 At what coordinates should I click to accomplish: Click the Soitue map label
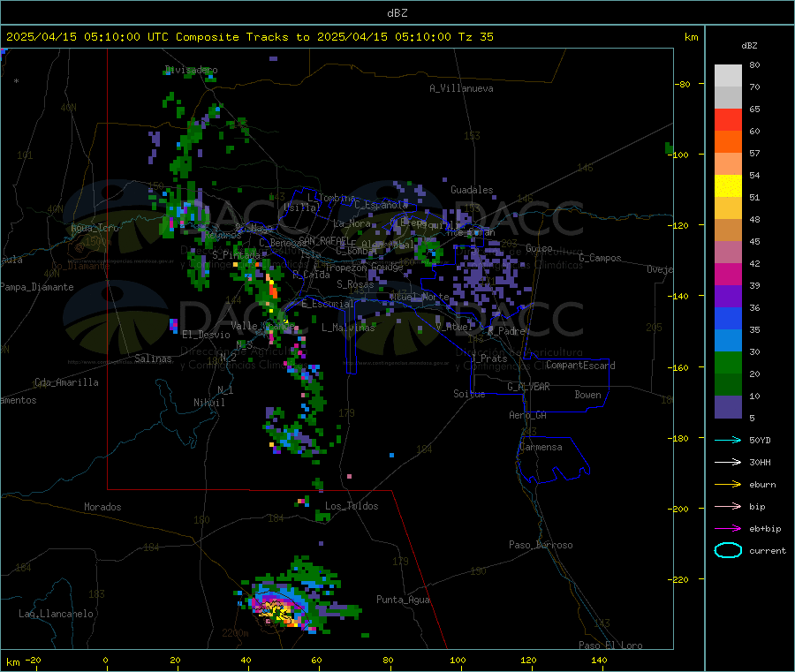click(469, 394)
